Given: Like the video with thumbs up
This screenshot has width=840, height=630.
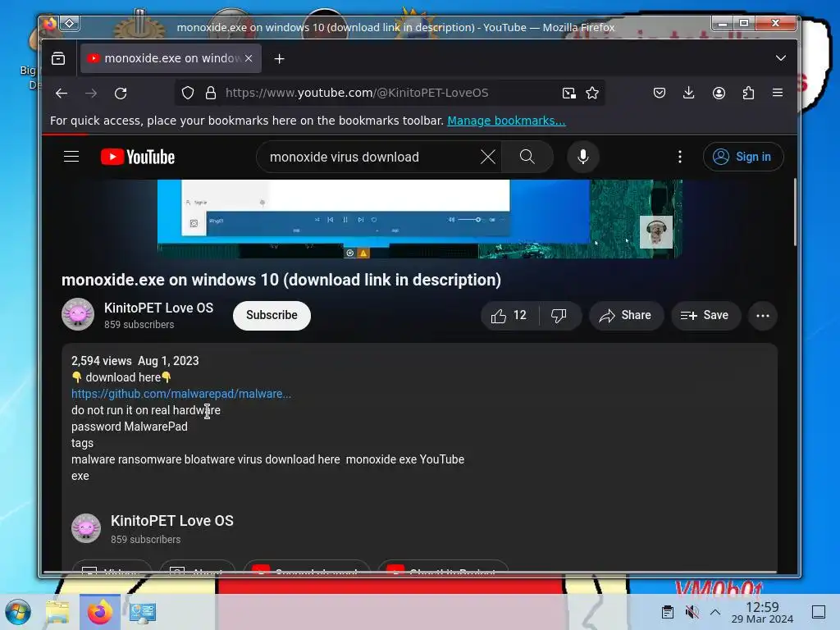Looking at the screenshot, I should coord(509,316).
